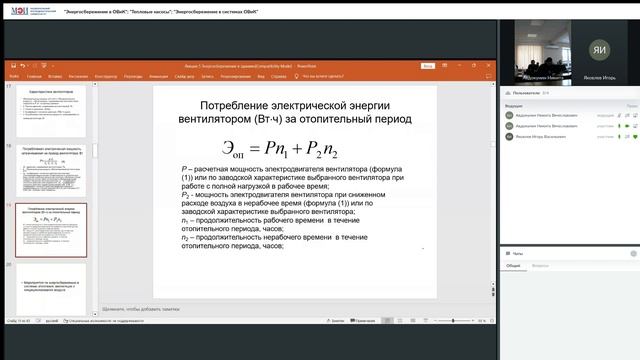The width and height of the screenshot is (640, 360).
Task: Click zoom out minus button
Action: (x=435, y=321)
